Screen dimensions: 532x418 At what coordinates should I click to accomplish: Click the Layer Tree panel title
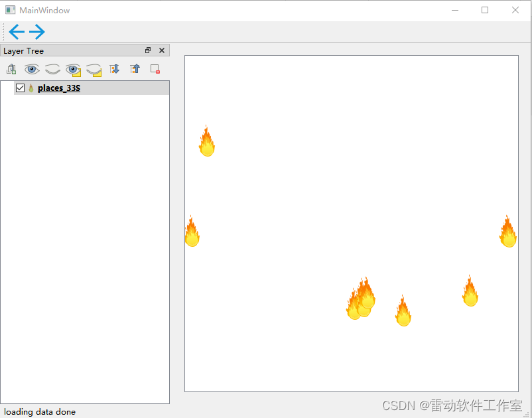click(23, 51)
